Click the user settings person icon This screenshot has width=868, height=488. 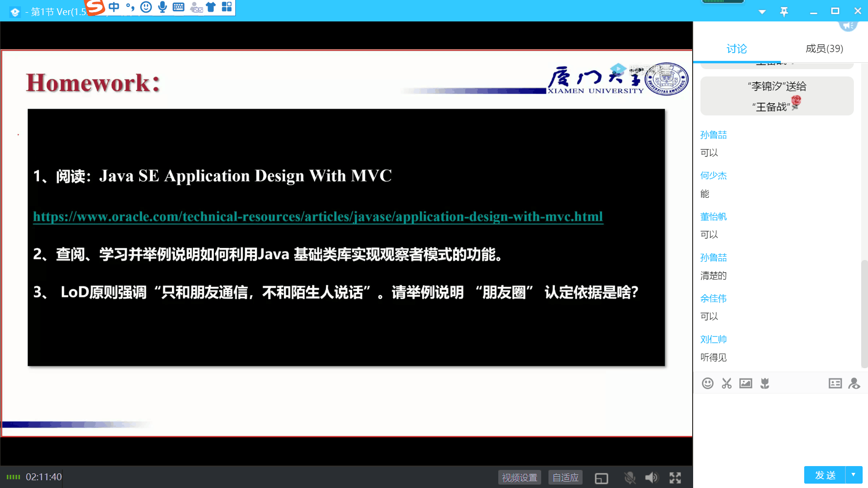click(854, 383)
